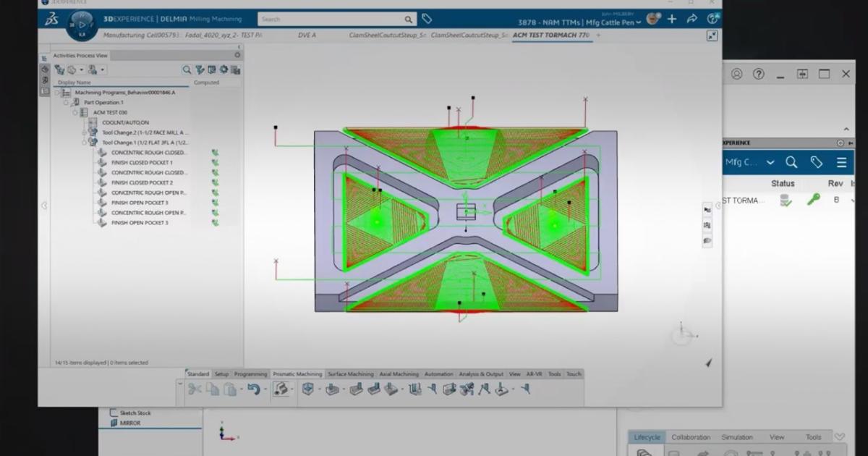Click the user account icon in back window
The image size is (868, 456).
point(736,74)
